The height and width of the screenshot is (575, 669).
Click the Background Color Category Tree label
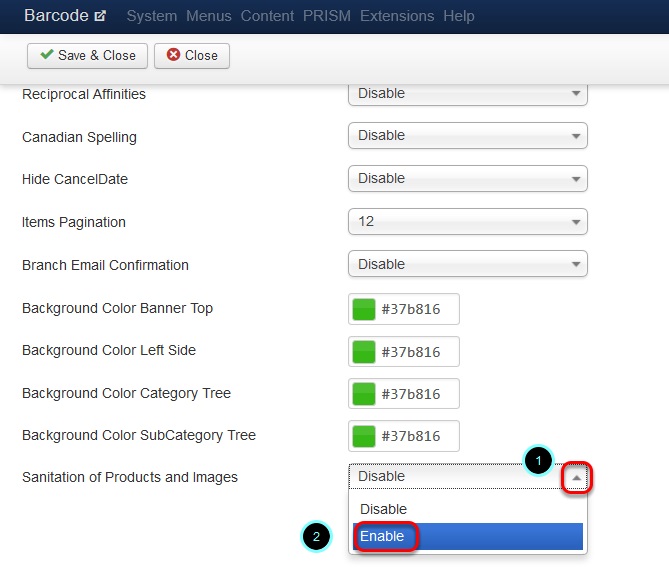click(x=126, y=393)
